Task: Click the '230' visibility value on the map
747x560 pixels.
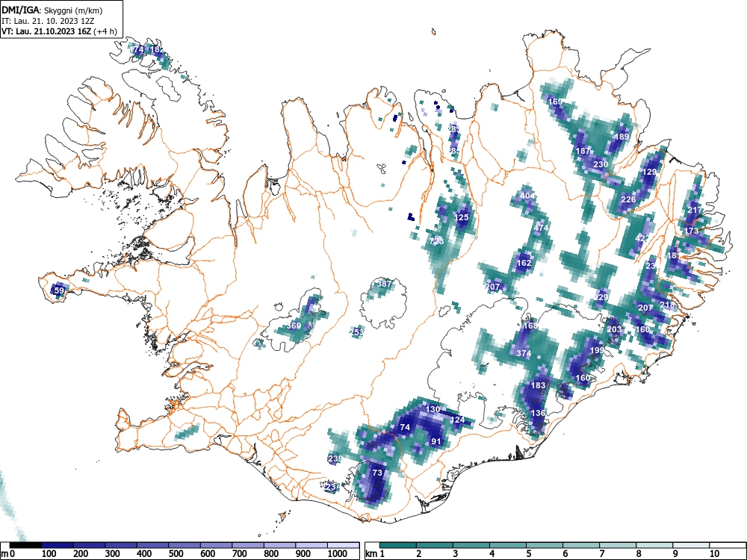Action: pos(601,164)
